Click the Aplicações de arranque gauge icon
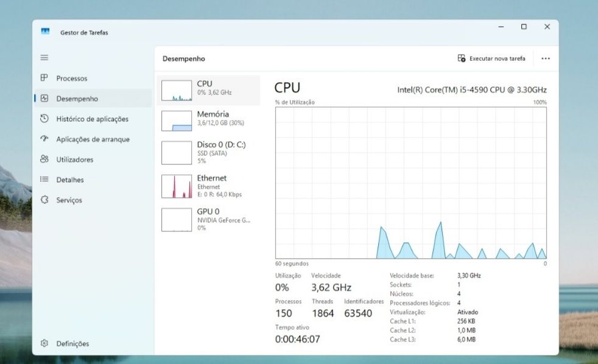Viewport: 598px width, 364px height. (44, 139)
